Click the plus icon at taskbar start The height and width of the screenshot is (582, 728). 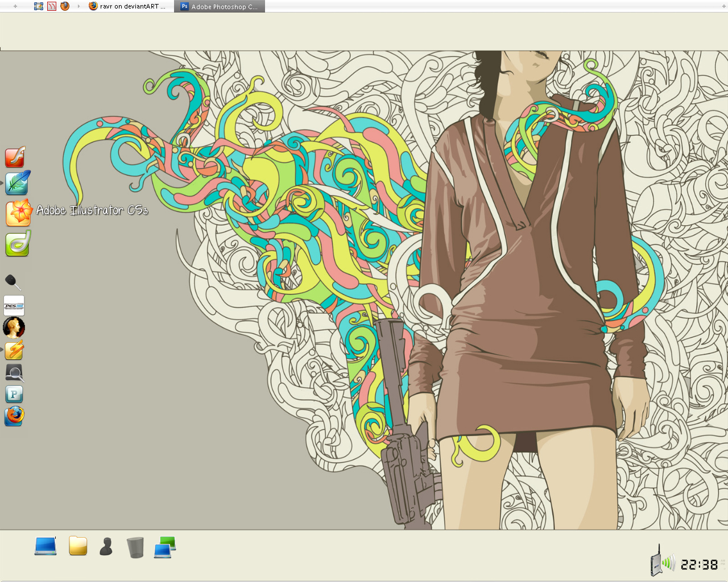[15, 6]
